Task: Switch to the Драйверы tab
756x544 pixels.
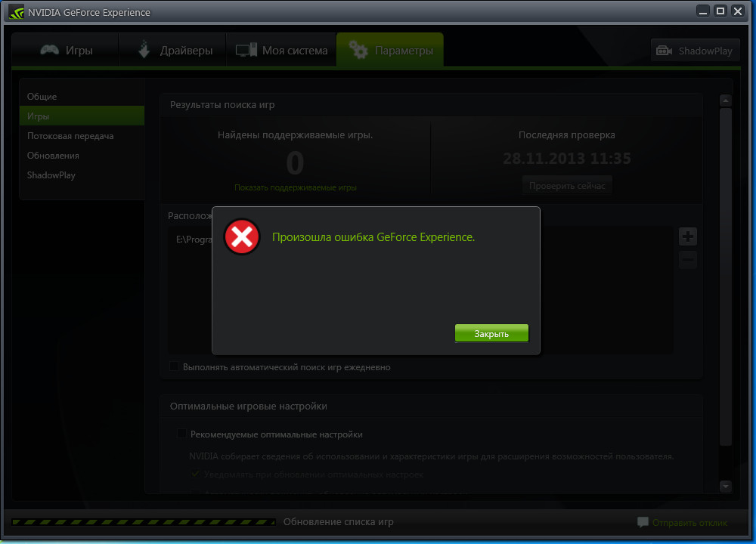Action: coord(173,50)
